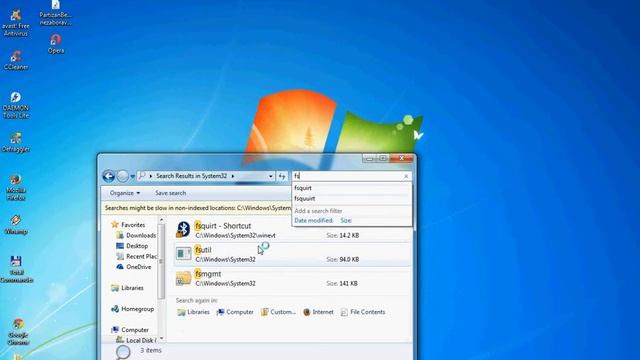Open the Opera desktop shortcut
The height and width of the screenshot is (360, 640).
[56, 44]
